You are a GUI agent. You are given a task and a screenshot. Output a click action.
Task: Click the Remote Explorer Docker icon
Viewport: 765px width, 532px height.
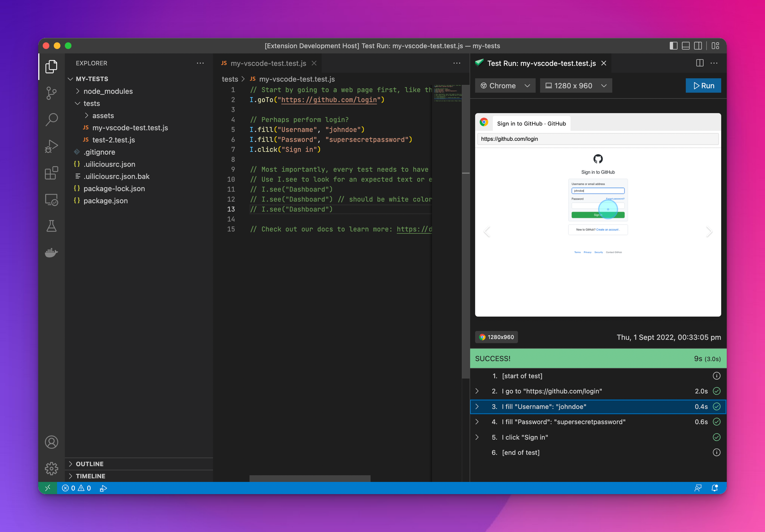tap(52, 253)
